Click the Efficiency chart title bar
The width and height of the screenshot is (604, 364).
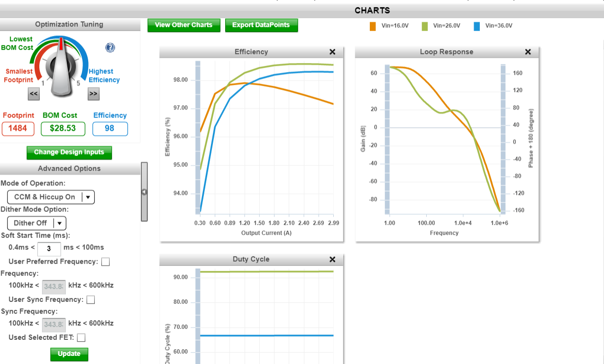(251, 52)
